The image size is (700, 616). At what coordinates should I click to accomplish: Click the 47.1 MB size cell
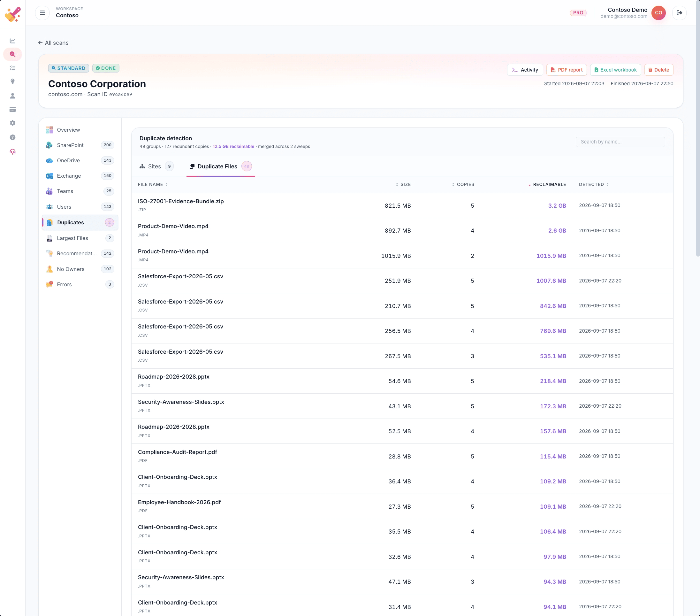pyautogui.click(x=399, y=582)
